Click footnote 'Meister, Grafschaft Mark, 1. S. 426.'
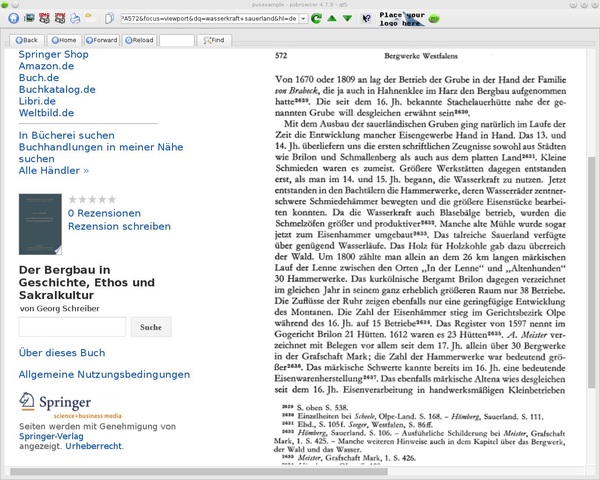 357,458
